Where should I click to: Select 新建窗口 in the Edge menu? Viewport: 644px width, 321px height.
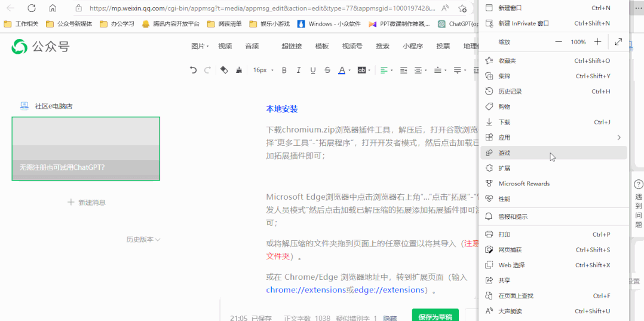coord(554,8)
